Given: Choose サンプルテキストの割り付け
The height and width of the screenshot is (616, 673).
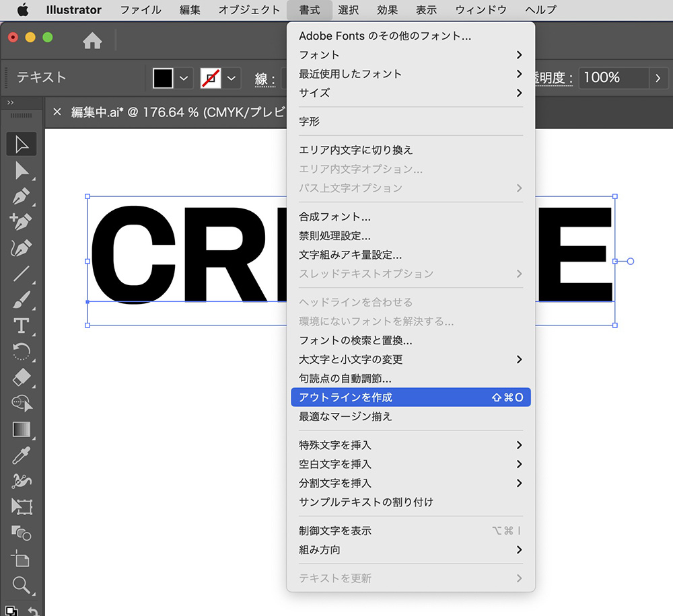Looking at the screenshot, I should (x=411, y=502).
